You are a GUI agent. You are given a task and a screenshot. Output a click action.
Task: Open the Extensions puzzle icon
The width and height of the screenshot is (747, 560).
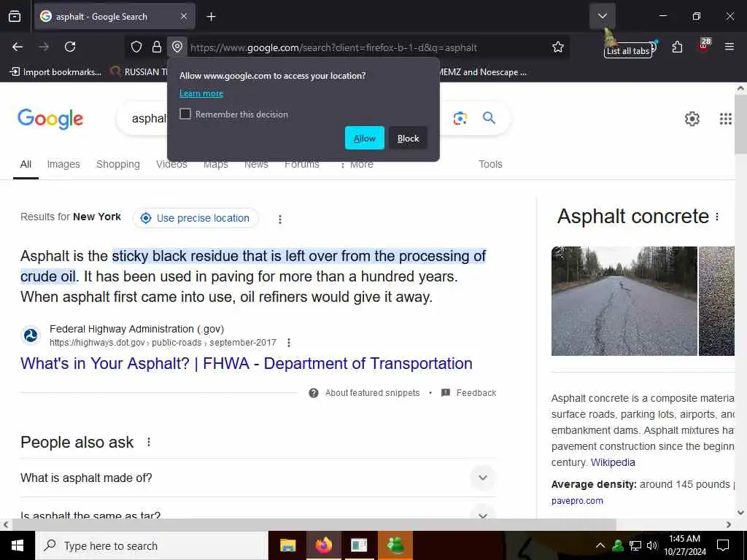click(677, 47)
